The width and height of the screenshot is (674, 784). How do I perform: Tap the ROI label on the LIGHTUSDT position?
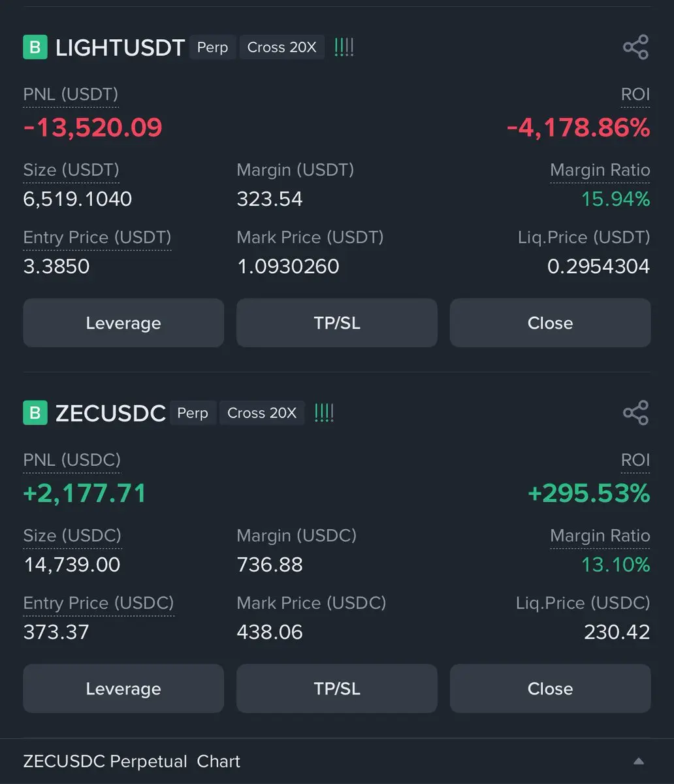click(x=635, y=95)
